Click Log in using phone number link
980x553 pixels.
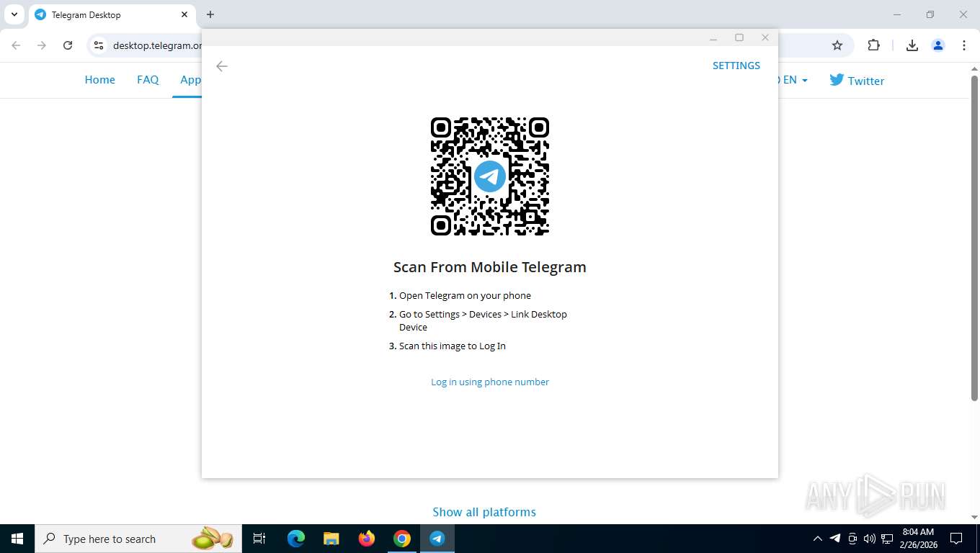pos(490,382)
